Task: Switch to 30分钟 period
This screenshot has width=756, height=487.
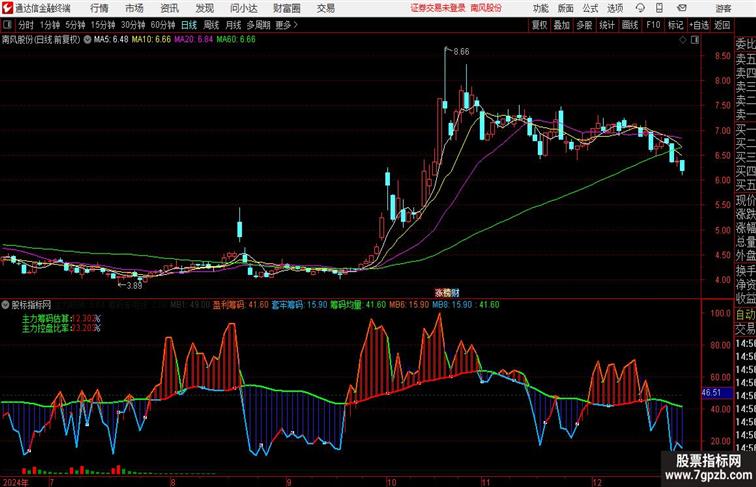Action: (x=133, y=25)
